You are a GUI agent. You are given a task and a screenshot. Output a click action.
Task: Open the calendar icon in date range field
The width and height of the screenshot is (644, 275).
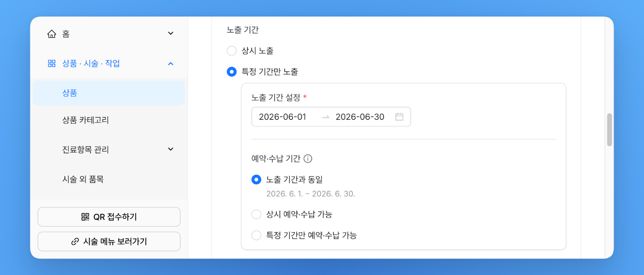pos(399,117)
